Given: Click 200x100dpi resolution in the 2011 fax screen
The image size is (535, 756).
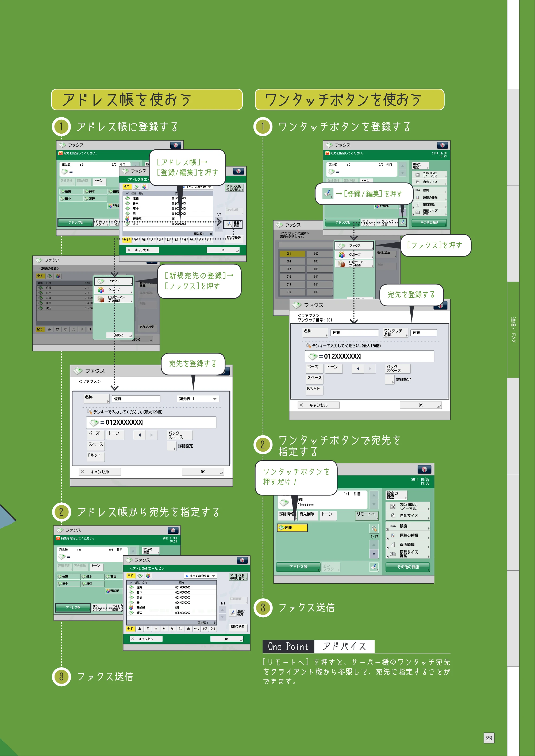Looking at the screenshot, I should point(408,506).
